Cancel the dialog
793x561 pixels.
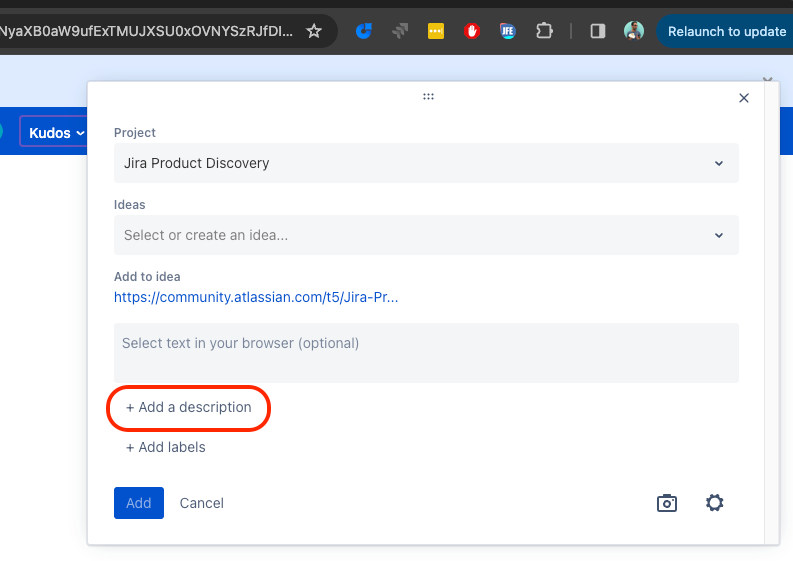[201, 503]
